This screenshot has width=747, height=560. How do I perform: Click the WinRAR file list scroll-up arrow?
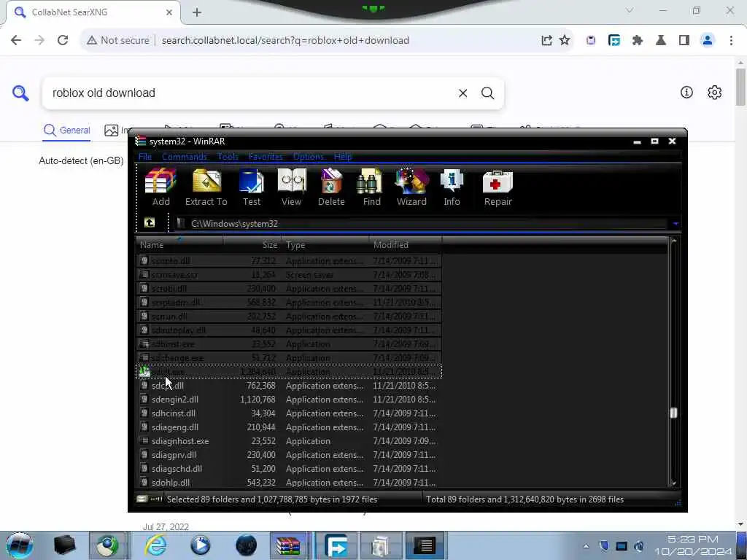(x=673, y=241)
